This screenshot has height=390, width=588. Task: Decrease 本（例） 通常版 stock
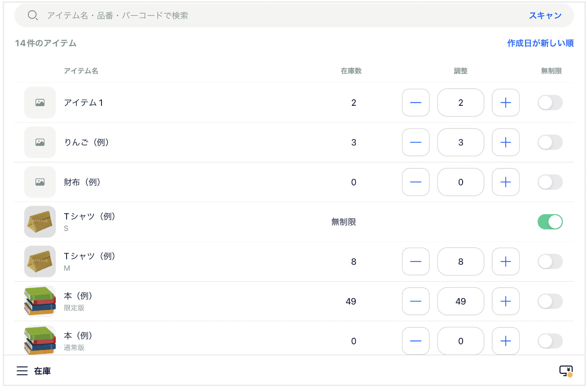click(x=416, y=341)
